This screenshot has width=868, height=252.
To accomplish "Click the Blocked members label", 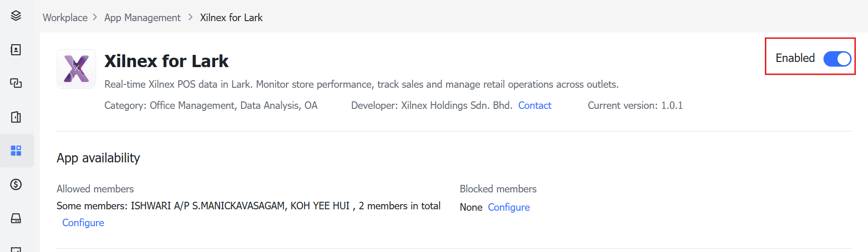I will pyautogui.click(x=498, y=189).
